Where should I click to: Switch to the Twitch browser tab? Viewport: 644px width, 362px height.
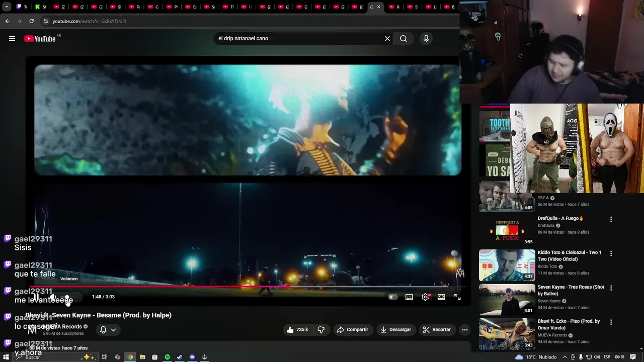(x=22, y=7)
